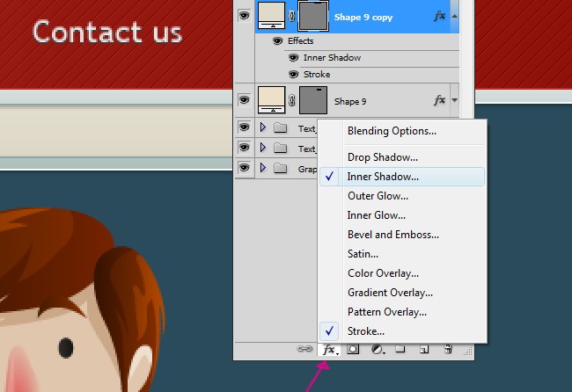The width and height of the screenshot is (572, 392).
Task: Toggle Stroke effect eye in layer list
Action: [293, 75]
